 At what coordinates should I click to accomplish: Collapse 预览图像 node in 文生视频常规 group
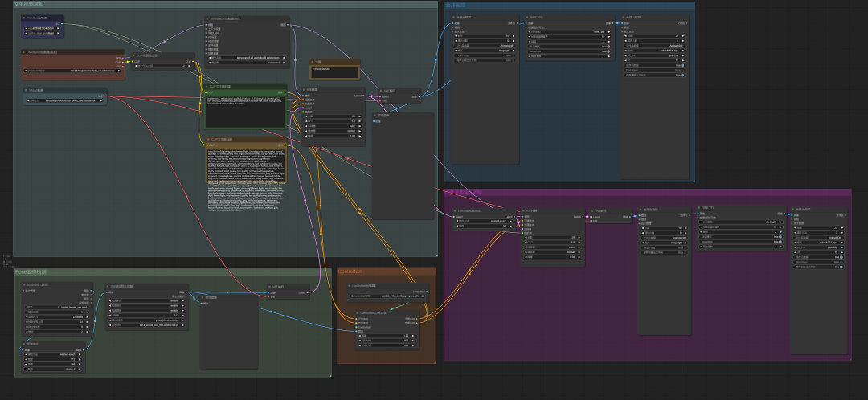coord(375,115)
